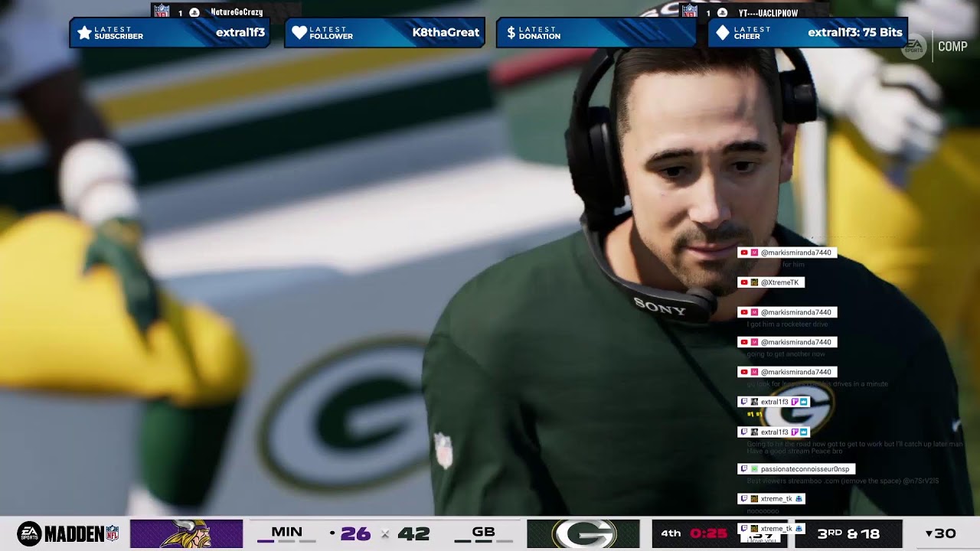
Task: Click the 'passionateconnoisseur0nsp' chat username
Action: click(x=805, y=469)
